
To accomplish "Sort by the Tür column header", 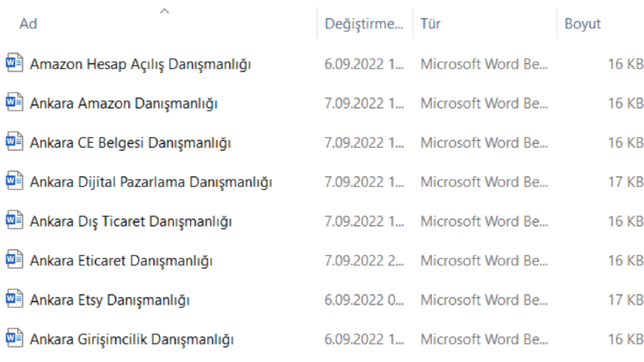I will click(x=430, y=24).
